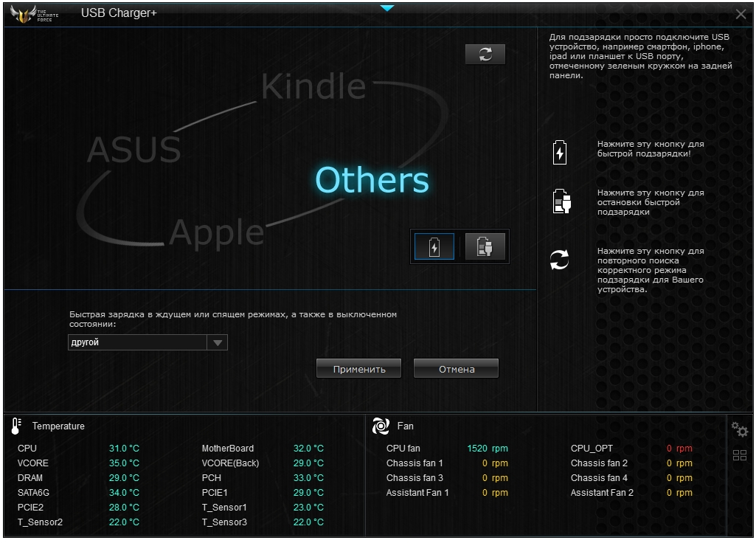
Task: Click the refresh device detection button
Action: [485, 54]
